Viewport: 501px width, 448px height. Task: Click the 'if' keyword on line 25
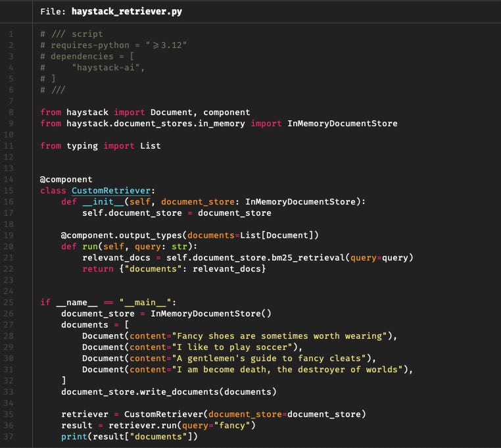pos(45,303)
